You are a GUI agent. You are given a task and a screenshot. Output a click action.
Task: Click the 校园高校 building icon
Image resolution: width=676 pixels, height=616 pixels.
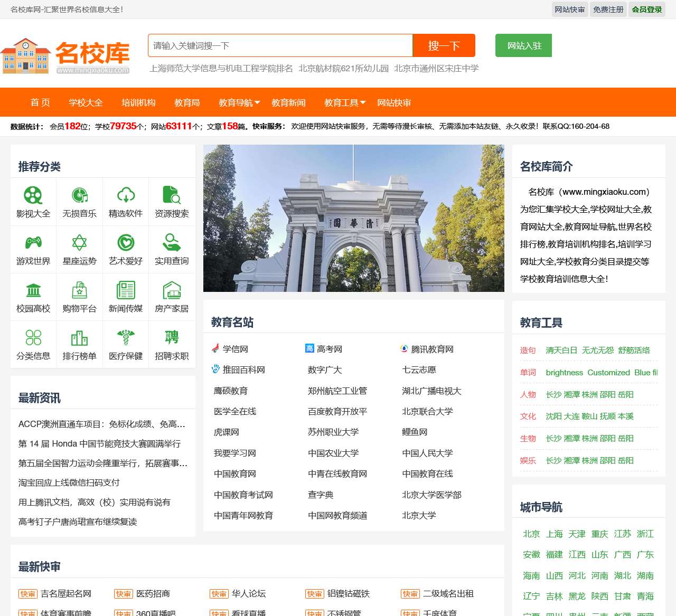(33, 290)
